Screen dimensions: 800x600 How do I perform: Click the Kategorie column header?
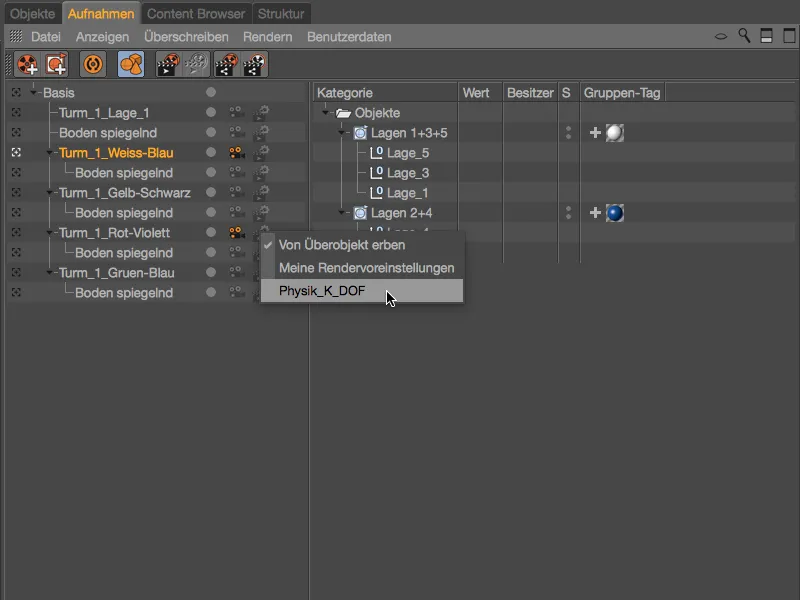[x=385, y=93]
